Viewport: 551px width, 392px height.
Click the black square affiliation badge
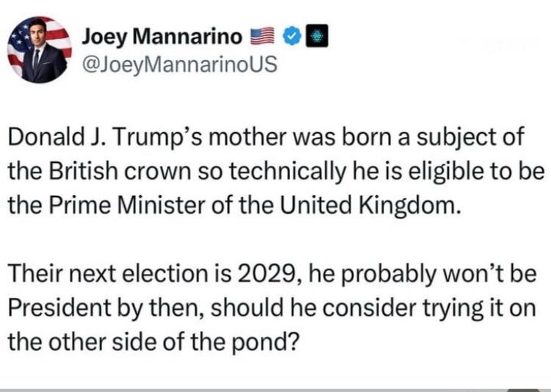[x=315, y=36]
